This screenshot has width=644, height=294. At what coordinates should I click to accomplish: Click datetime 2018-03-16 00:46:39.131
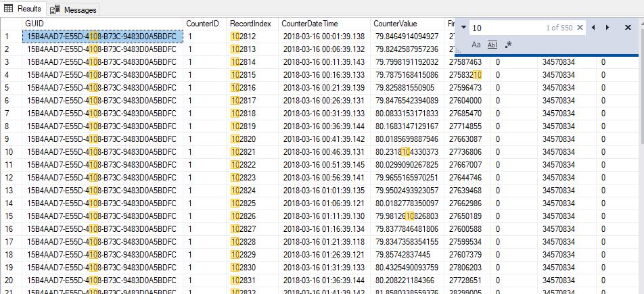click(x=324, y=152)
